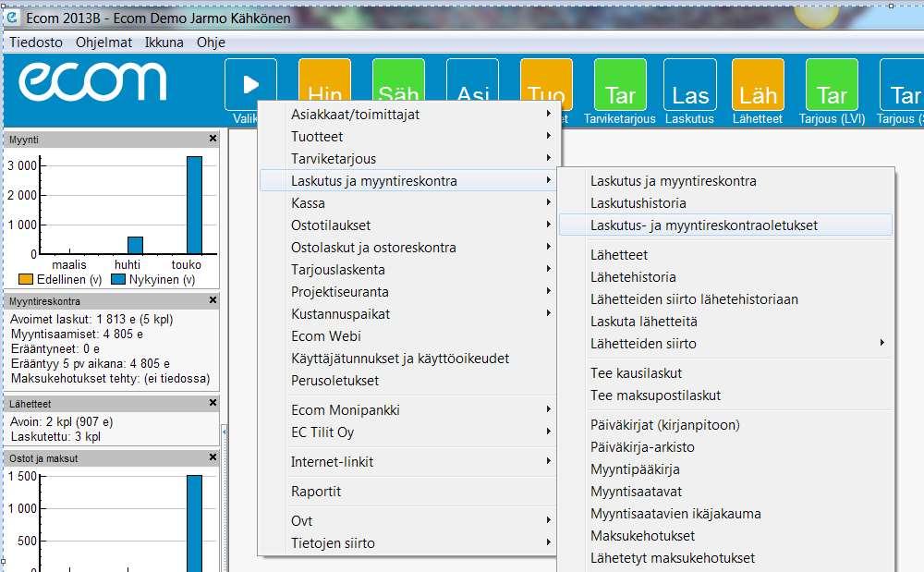Click the Nykyinen (v) blue legend swatch
The image size is (924, 572).
[118, 279]
